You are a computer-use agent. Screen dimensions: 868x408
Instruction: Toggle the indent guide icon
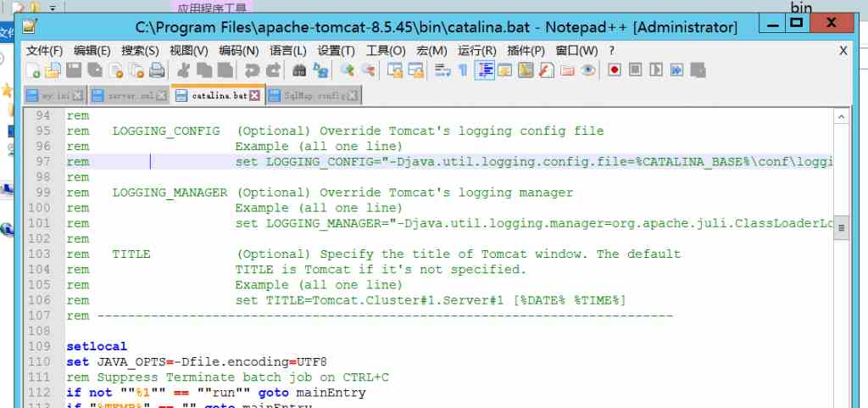(484, 70)
